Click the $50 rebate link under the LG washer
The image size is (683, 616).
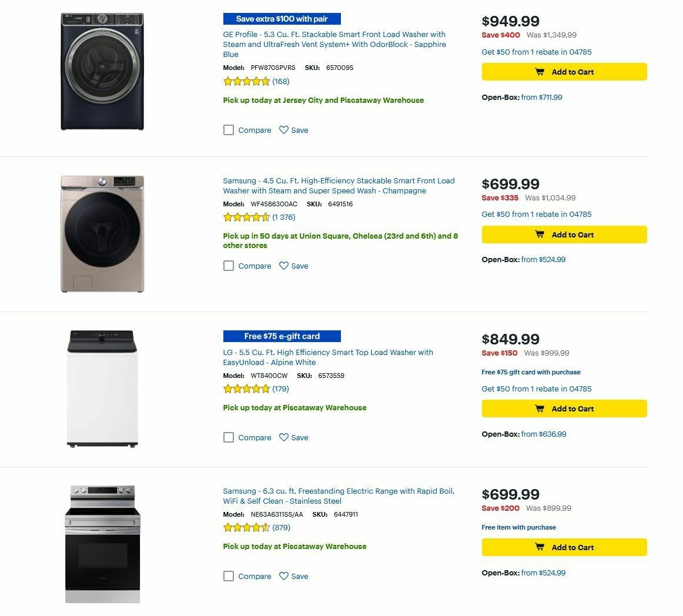(537, 389)
